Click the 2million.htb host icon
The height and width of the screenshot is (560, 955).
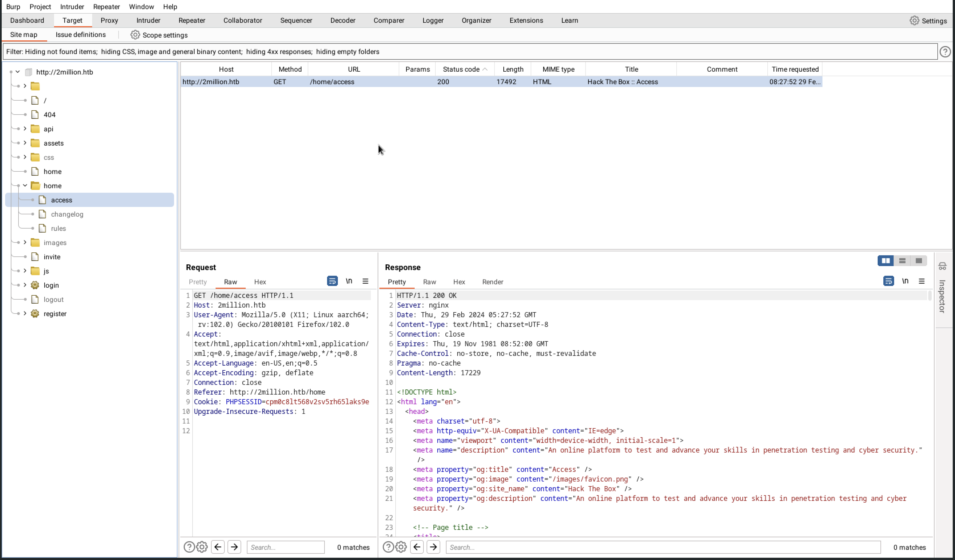coord(28,72)
